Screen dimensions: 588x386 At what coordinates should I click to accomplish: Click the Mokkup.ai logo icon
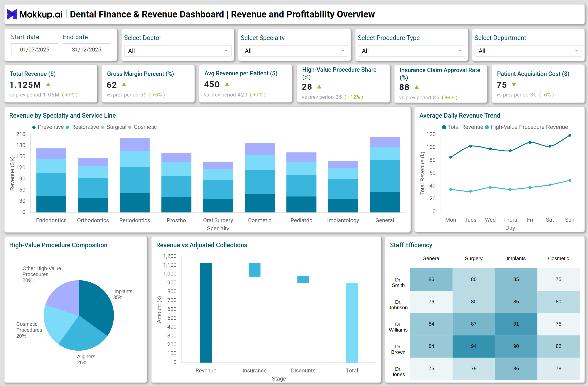(12, 14)
